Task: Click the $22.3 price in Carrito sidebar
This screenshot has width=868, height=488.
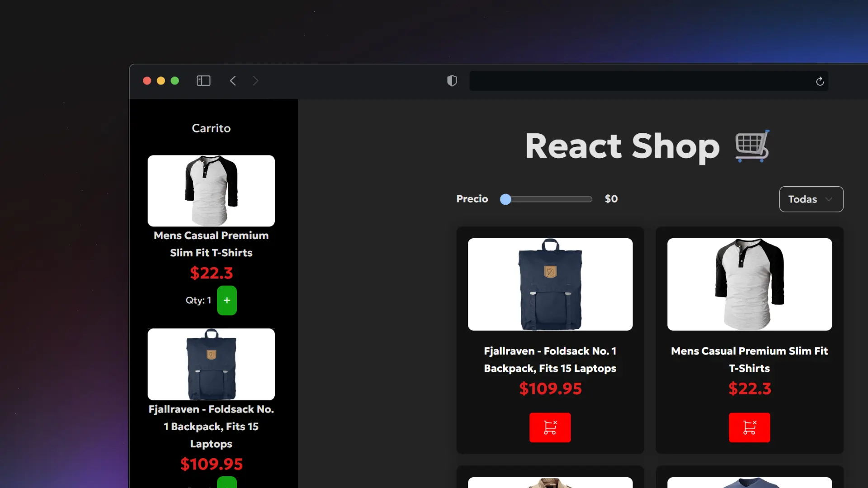Action: click(211, 273)
